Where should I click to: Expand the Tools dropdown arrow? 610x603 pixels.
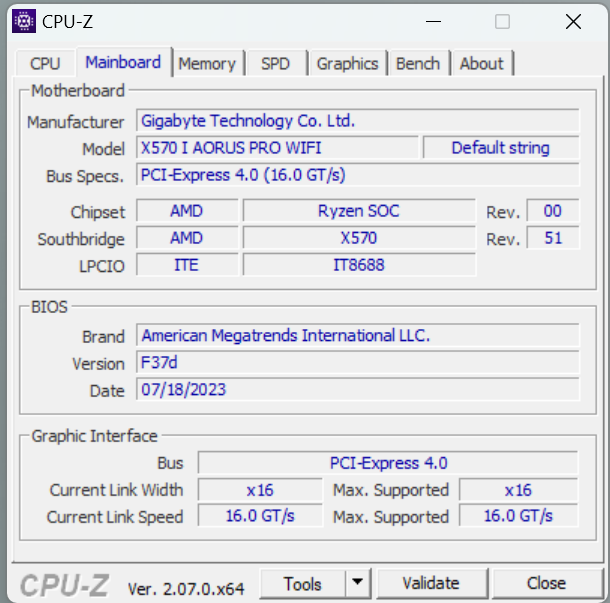point(358,582)
